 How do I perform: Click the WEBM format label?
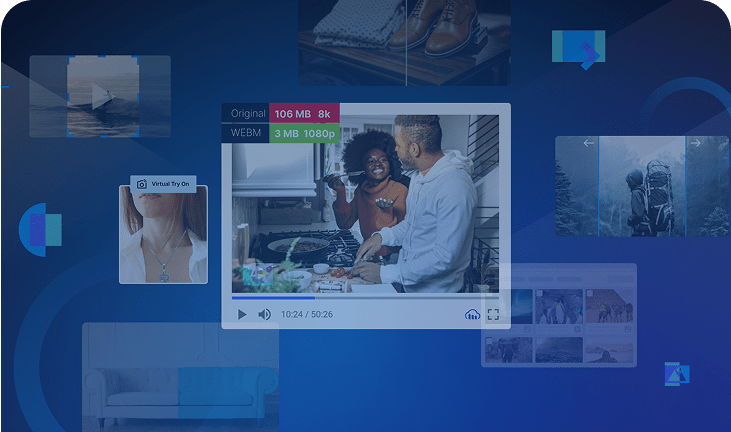tap(246, 133)
